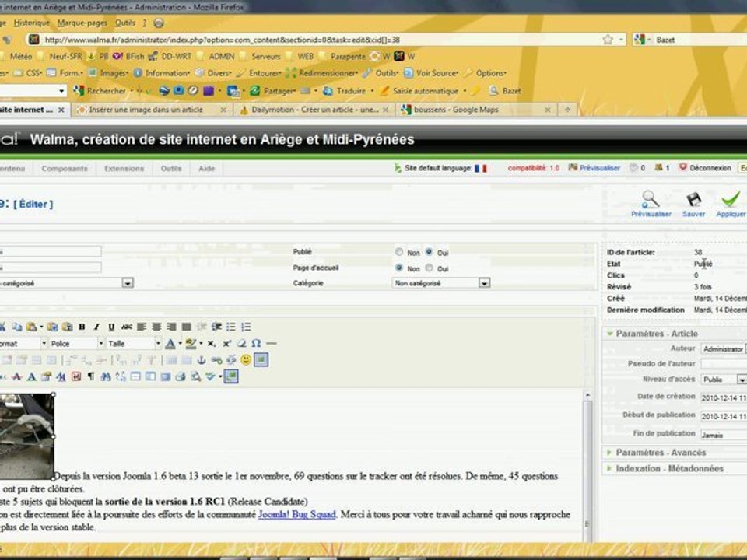Click Sauver floppy disk icon
This screenshot has width=747, height=560.
pyautogui.click(x=693, y=205)
